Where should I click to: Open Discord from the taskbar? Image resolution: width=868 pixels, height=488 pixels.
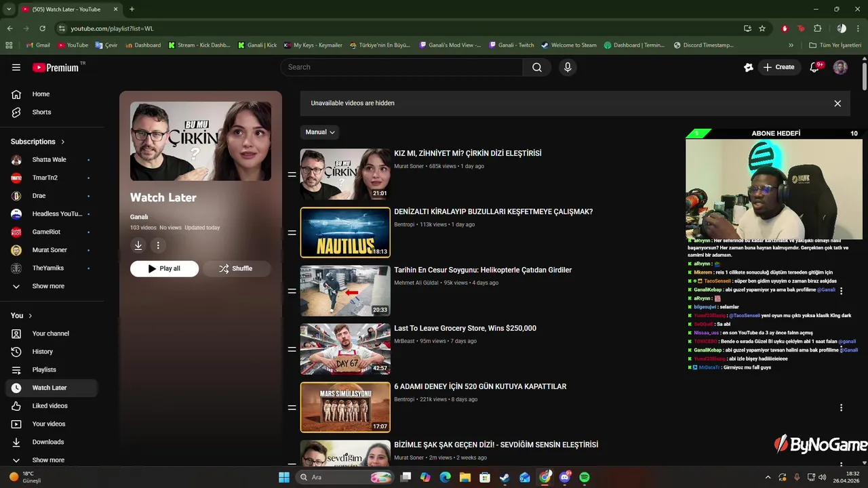[565, 477]
